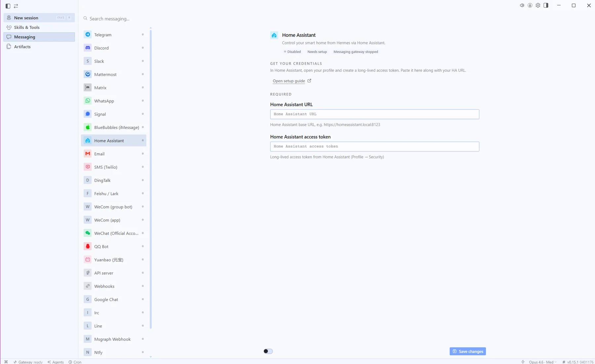The width and height of the screenshot is (595, 364).
Task: Select Msgraph Webhook in the list
Action: coord(113,339)
